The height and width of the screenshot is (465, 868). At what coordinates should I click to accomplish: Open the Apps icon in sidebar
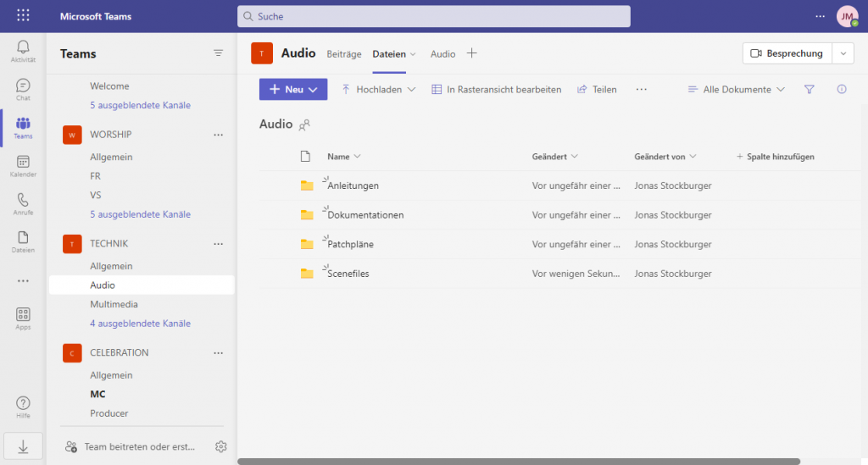(23, 318)
